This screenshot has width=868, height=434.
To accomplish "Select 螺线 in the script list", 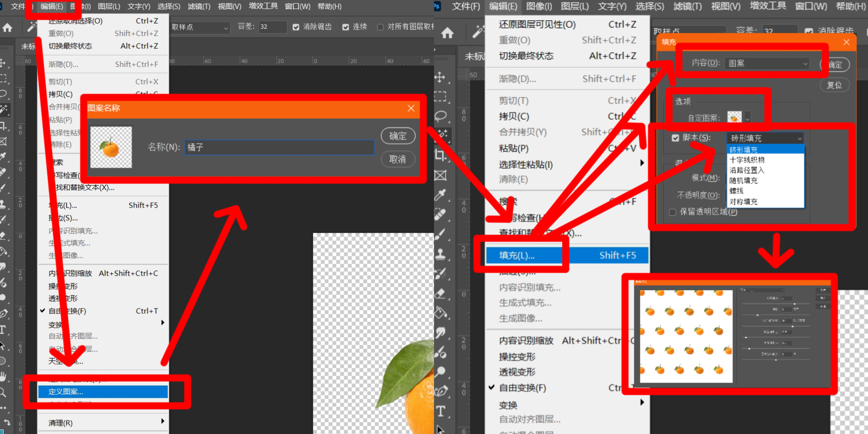I will click(765, 191).
